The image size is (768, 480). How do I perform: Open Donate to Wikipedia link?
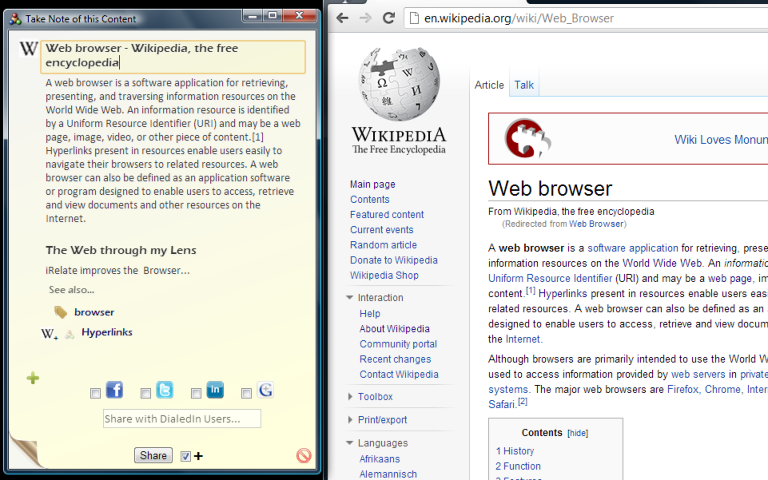coord(394,260)
